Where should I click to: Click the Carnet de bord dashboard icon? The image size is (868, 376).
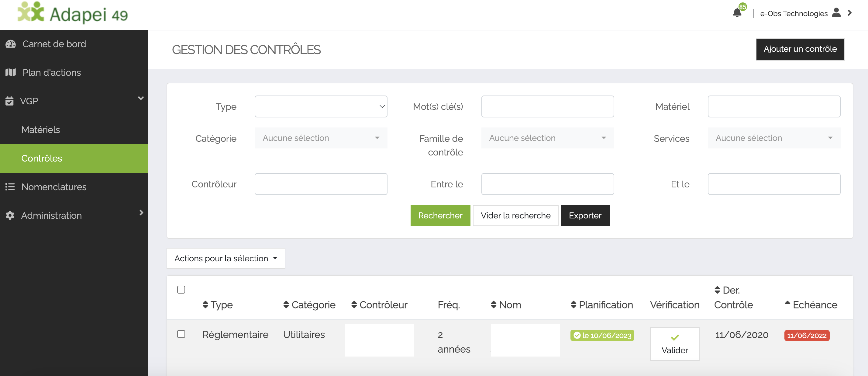(10, 44)
